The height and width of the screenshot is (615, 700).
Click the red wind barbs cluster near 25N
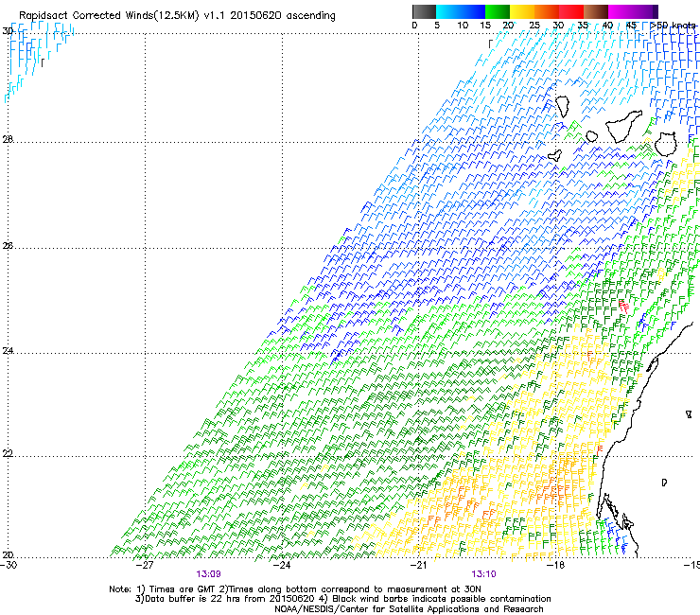[x=623, y=307]
